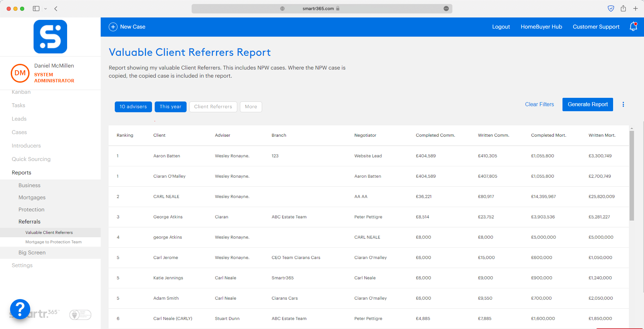Open Kanban in the sidebar
This screenshot has height=329, width=644.
pos(21,92)
